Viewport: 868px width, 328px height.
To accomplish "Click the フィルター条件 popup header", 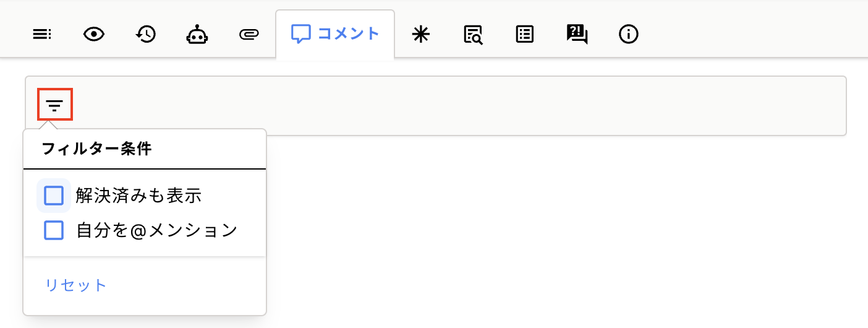I will [x=96, y=149].
